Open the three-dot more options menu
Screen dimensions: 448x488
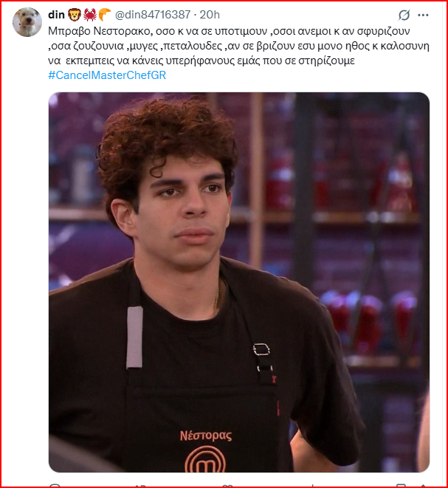click(423, 15)
